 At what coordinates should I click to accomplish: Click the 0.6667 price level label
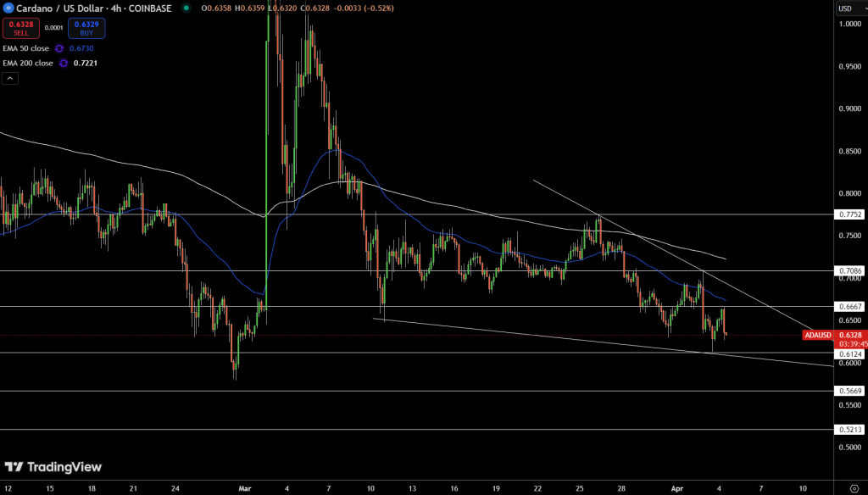(849, 306)
